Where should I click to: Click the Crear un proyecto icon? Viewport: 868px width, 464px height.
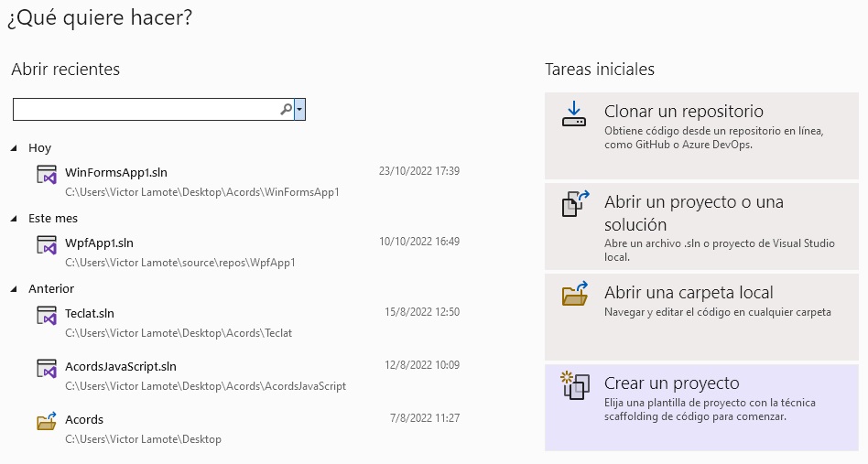[x=575, y=385]
